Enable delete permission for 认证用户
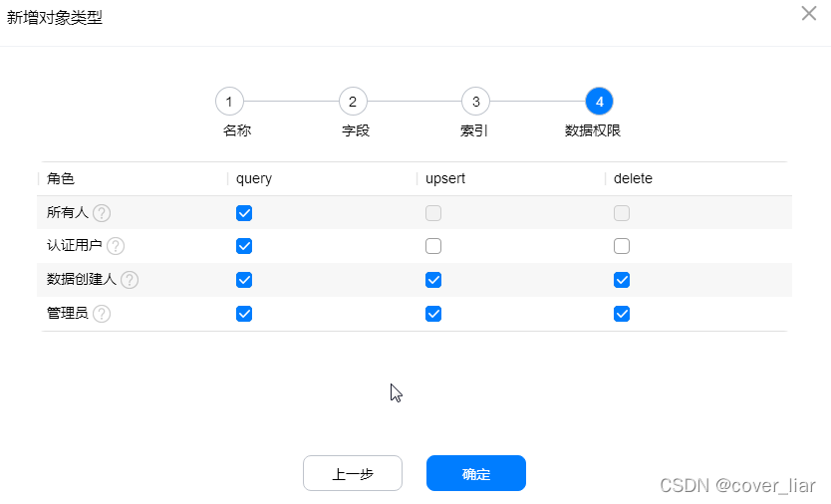Viewport: 831px width, 504px height. click(622, 246)
